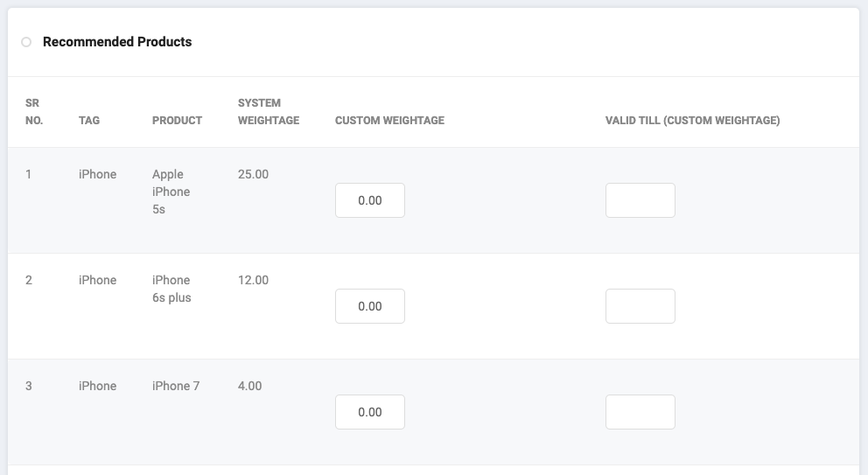Image resolution: width=868 pixels, height=475 pixels.
Task: Select product name iPhone 6s plus
Action: click(x=171, y=289)
